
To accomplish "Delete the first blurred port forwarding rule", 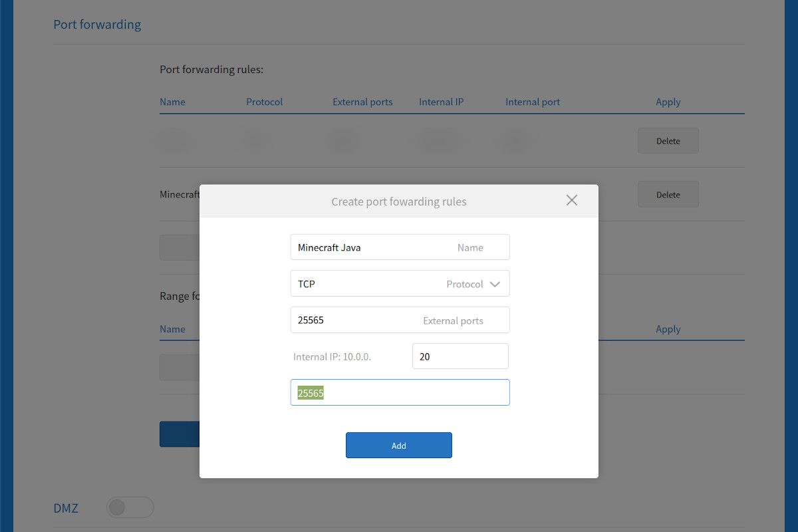I will pos(668,140).
